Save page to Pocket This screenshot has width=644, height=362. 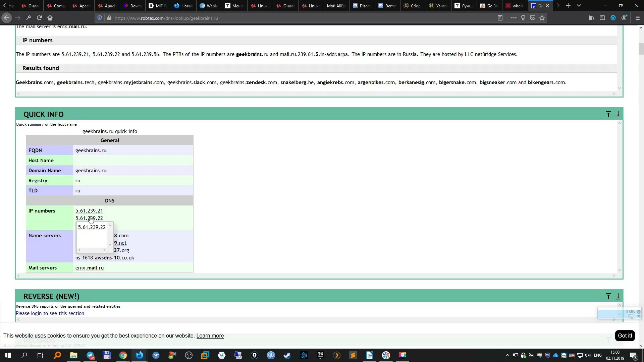click(533, 18)
